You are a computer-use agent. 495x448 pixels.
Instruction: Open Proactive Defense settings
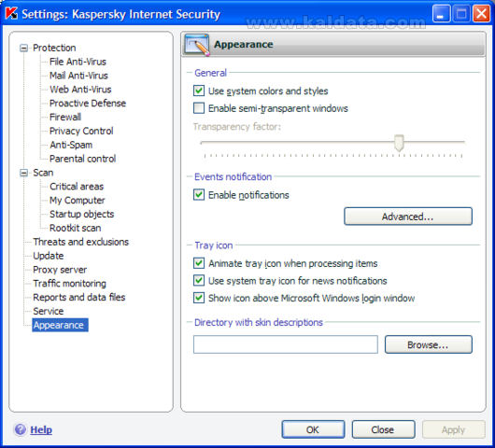[x=88, y=104]
